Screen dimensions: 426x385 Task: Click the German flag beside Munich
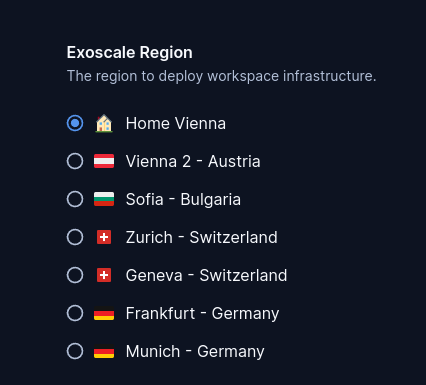pos(104,351)
